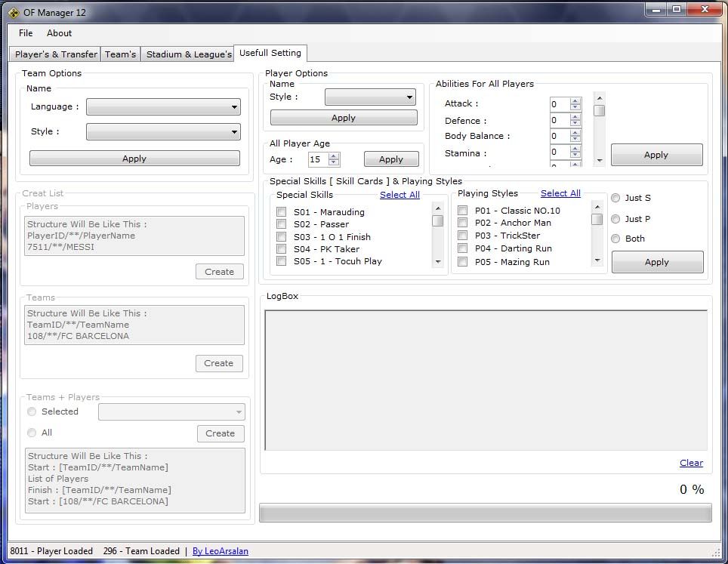728x564 pixels.
Task: Check the S01 - Marauding skill
Action: tap(282, 212)
